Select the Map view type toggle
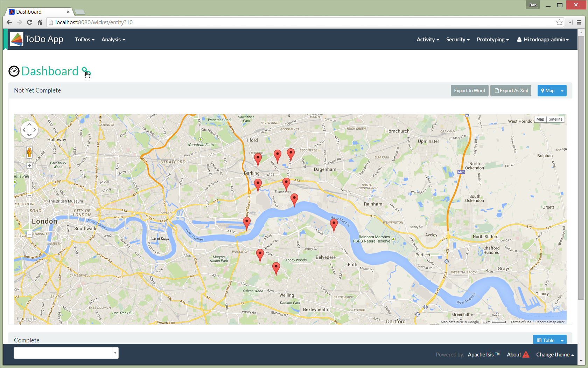This screenshot has height=368, width=588. click(540, 120)
